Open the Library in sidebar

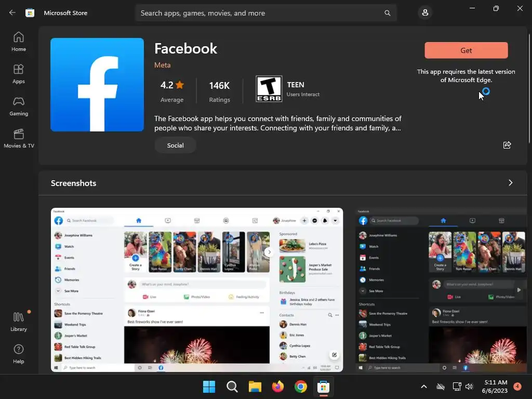19,322
